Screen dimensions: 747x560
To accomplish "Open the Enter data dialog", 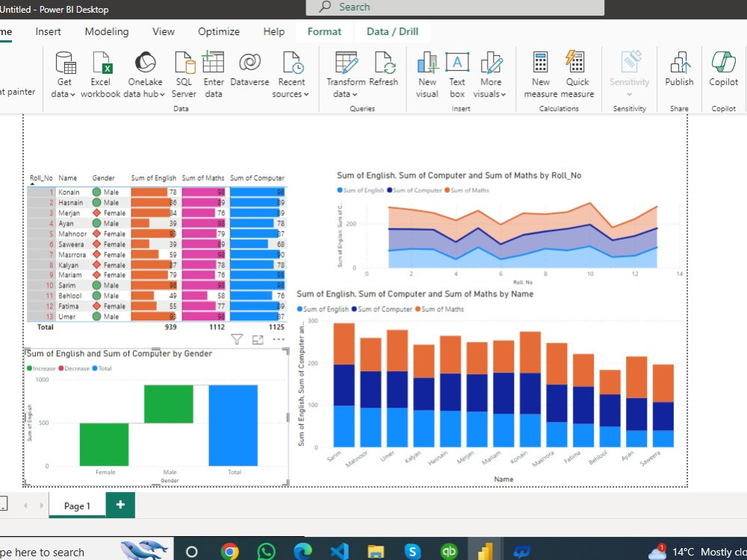I will 214,72.
